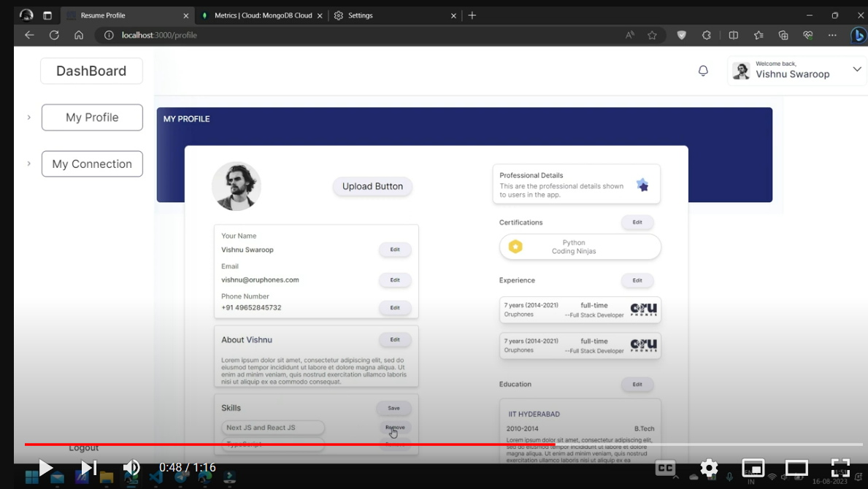Screen dimensions: 868x489
Task: Click the home icon in the browser toolbar
Action: coord(78,34)
